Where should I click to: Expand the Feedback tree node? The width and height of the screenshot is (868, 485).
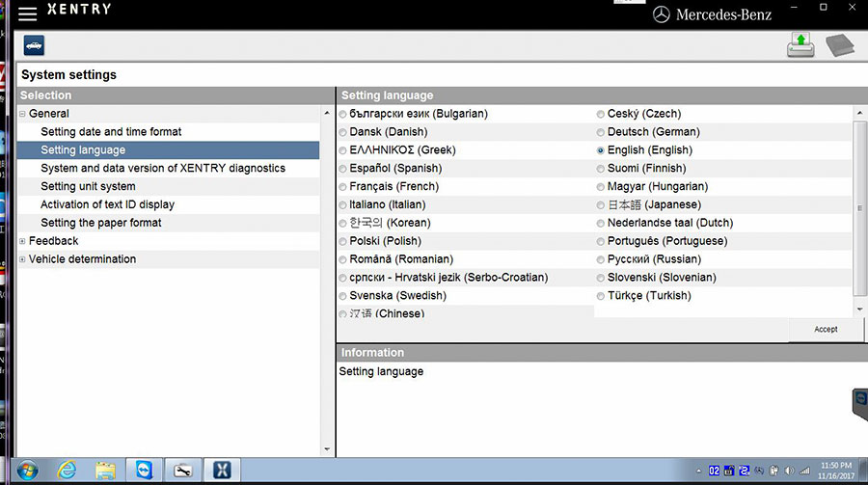(x=22, y=241)
